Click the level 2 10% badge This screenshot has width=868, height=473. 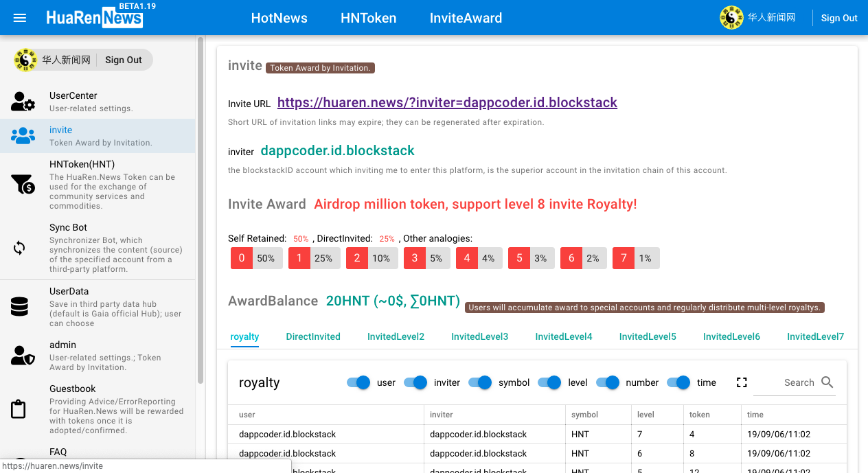(372, 258)
